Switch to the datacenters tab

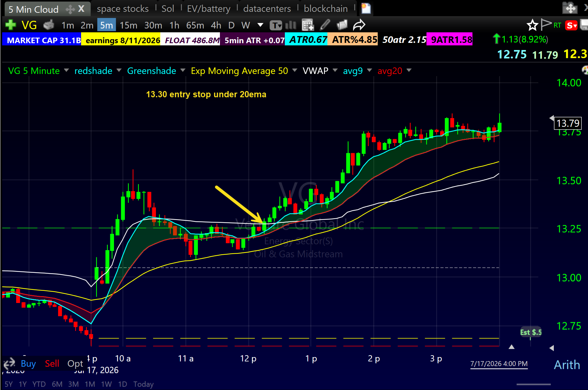tap(267, 9)
